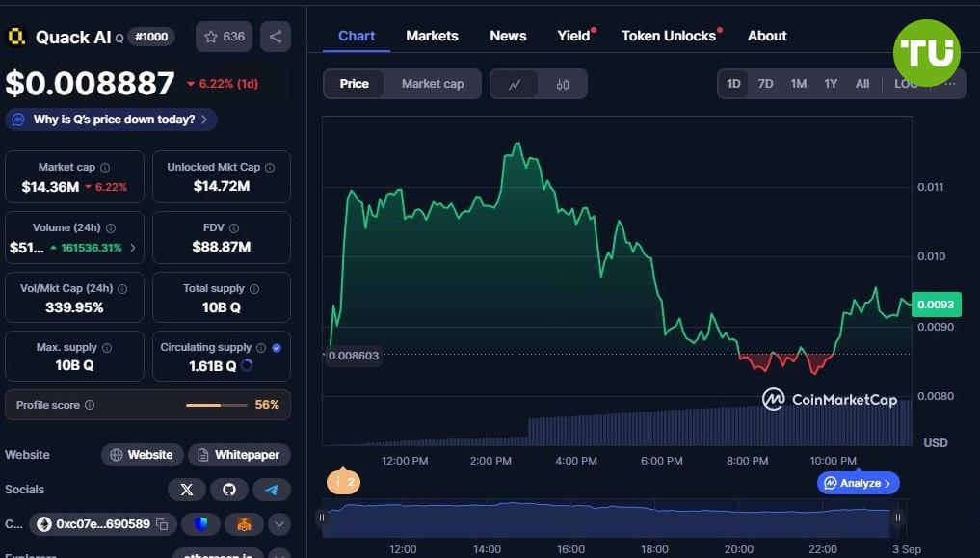Screen dimensions: 980x558
Task: Go to the Yield tab
Action: [x=575, y=36]
